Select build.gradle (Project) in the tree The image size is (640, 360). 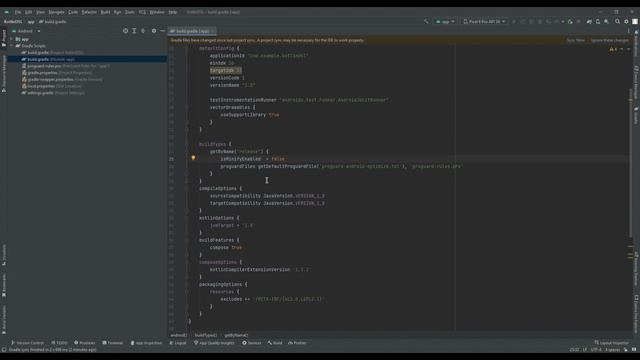pos(52,53)
